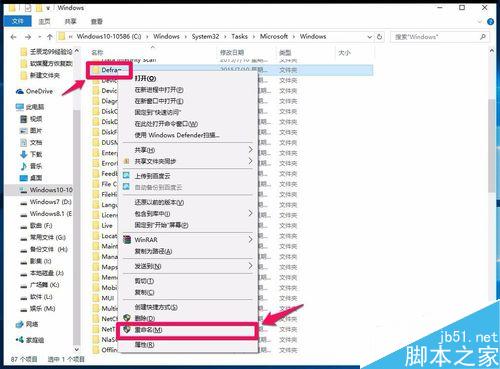
Task: Select the Windows8.1 (E:) drive
Action: (46, 214)
